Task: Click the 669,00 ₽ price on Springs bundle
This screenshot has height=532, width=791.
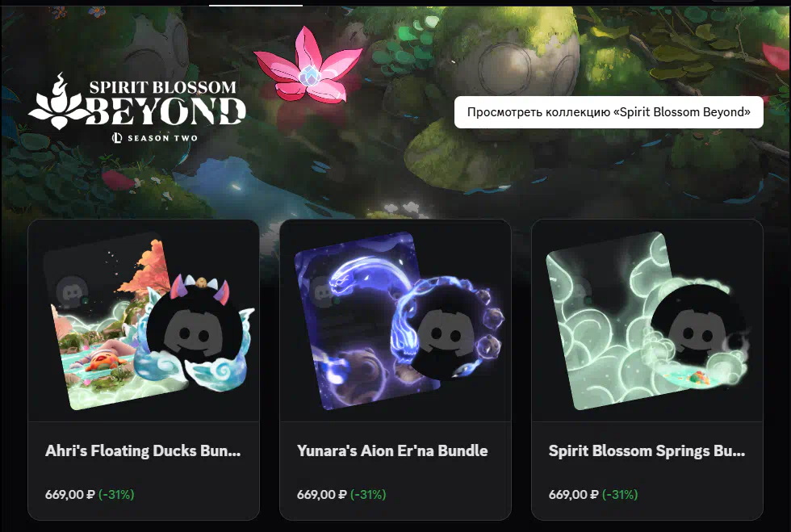Action: (574, 495)
